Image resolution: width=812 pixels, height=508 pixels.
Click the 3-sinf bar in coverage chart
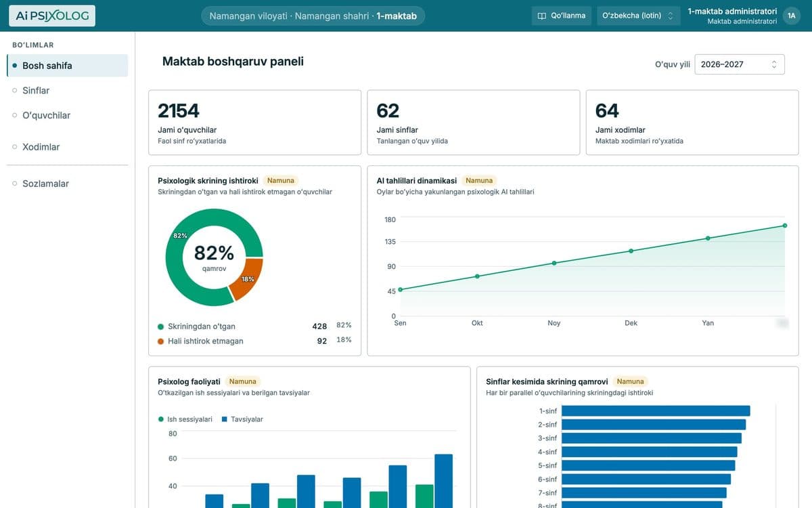pyautogui.click(x=652, y=438)
